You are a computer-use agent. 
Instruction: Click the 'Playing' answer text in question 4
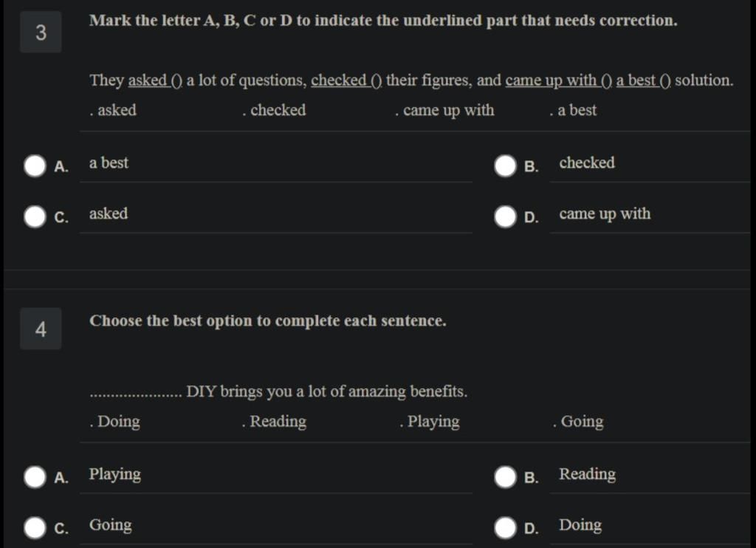point(114,475)
